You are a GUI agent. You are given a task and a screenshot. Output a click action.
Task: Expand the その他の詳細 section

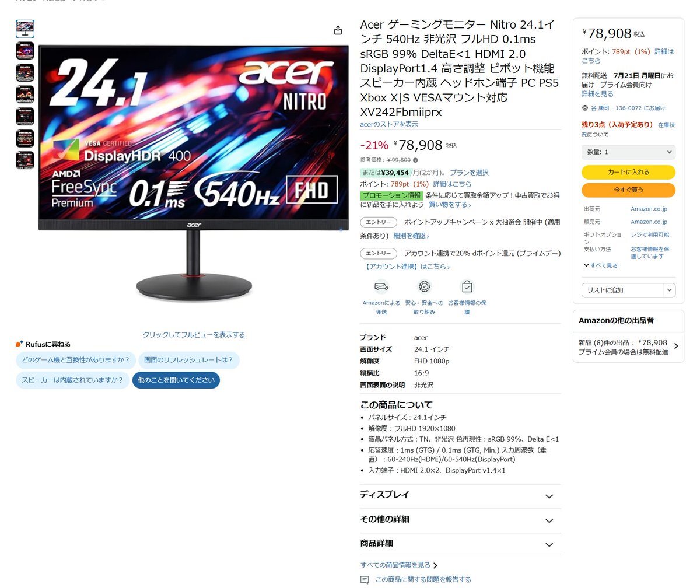tap(460, 520)
